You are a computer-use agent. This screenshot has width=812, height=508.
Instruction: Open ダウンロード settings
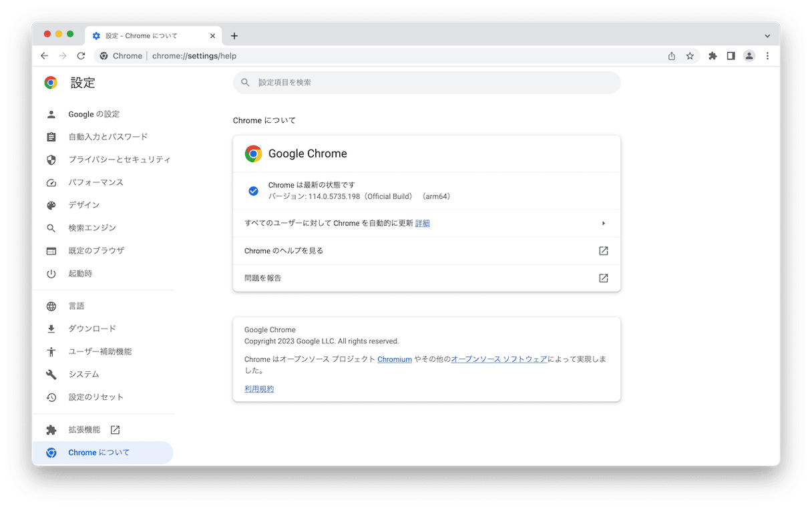point(102,328)
